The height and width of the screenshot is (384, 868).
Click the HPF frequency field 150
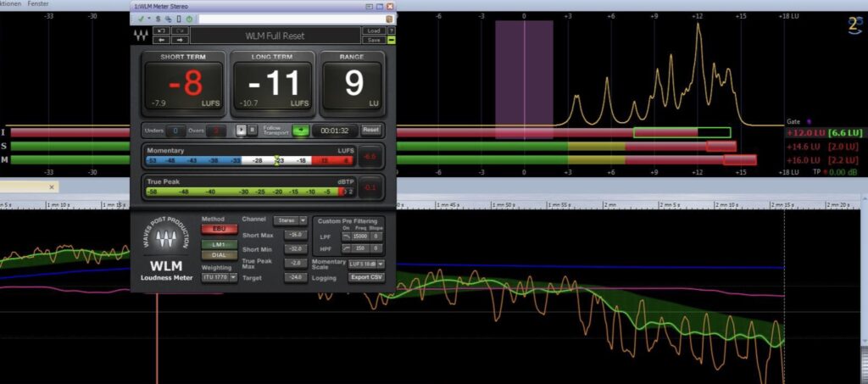[x=361, y=249]
